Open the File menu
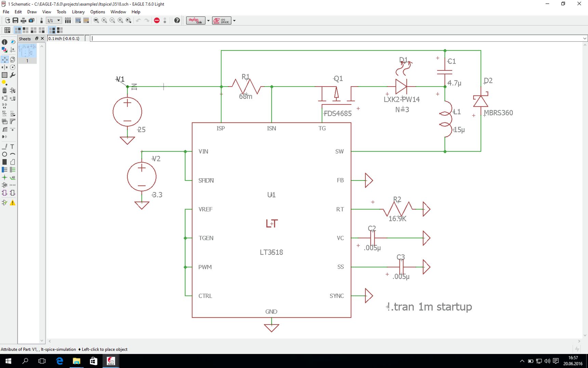 coord(6,12)
